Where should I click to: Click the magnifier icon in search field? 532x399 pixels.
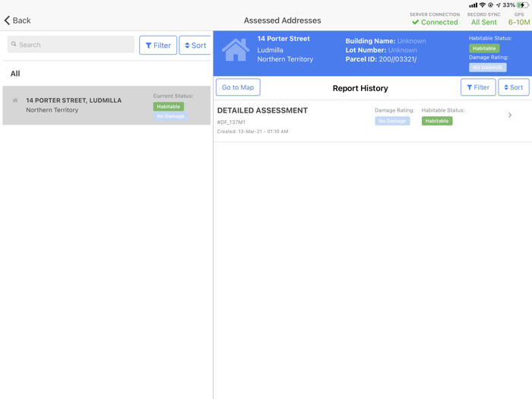(x=14, y=44)
